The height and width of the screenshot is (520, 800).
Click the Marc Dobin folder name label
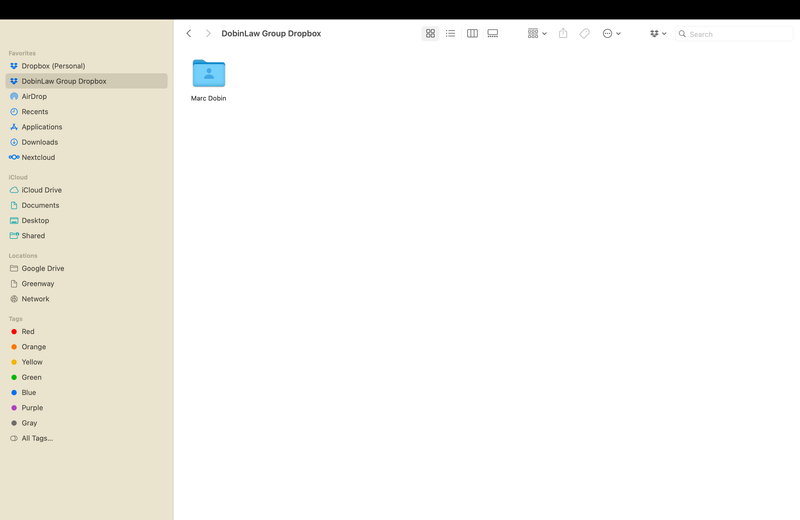208,98
